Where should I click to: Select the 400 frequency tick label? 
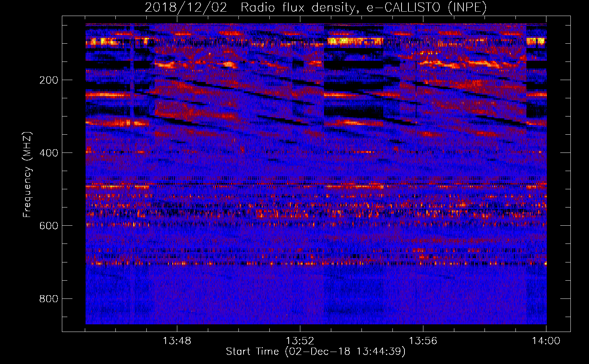tap(48, 153)
